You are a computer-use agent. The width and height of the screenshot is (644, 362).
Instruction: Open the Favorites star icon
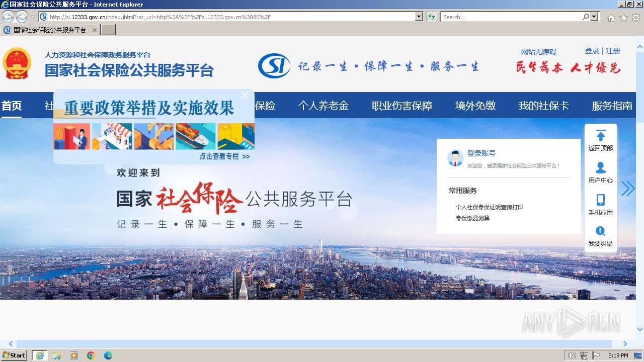tap(623, 18)
